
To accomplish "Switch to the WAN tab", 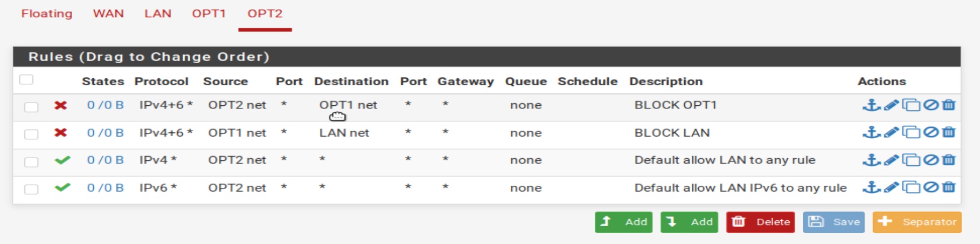I will point(108,13).
